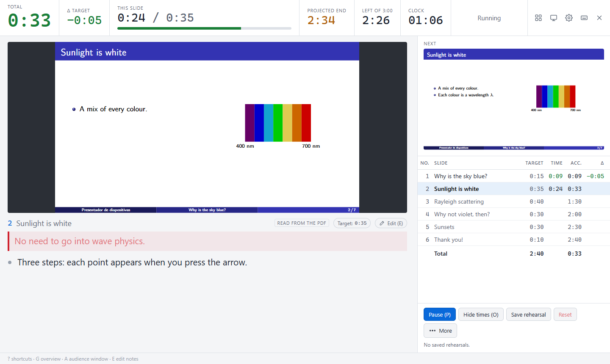
Task: Pause the running rehearsal timer
Action: pyautogui.click(x=440, y=314)
